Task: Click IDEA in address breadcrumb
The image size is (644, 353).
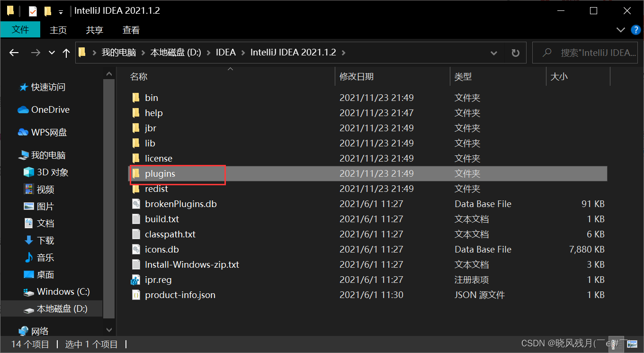Action: [x=226, y=53]
